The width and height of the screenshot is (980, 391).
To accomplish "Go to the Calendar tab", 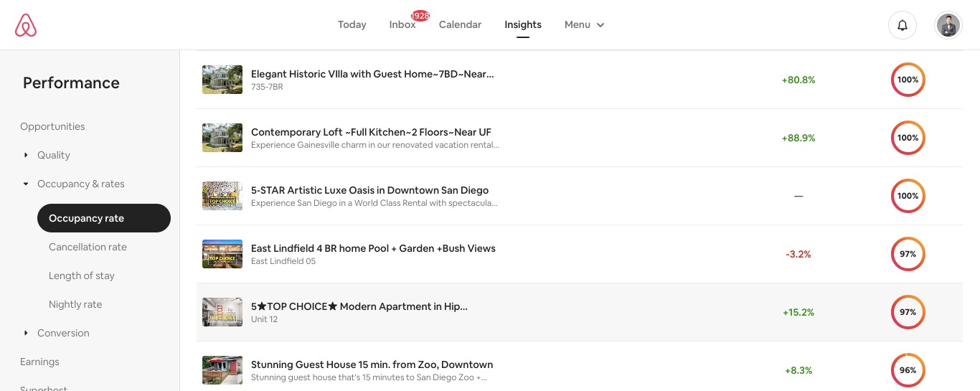I will 460,24.
